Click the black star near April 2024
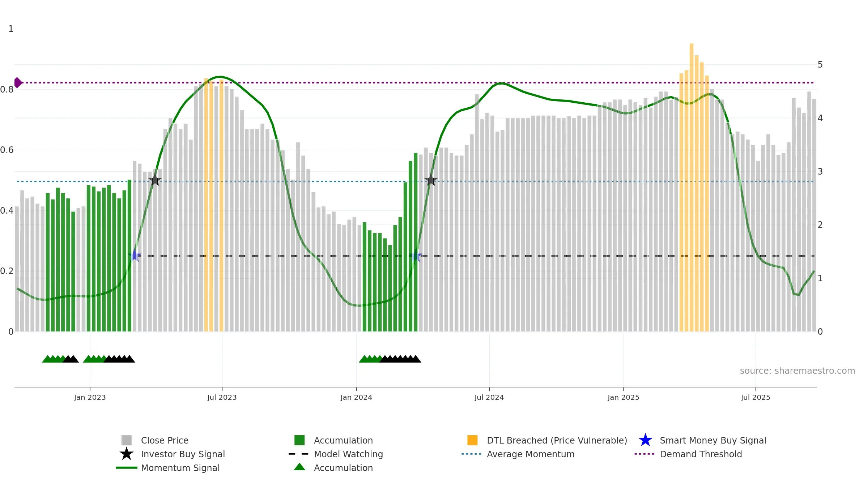The width and height of the screenshot is (868, 488). 431,180
